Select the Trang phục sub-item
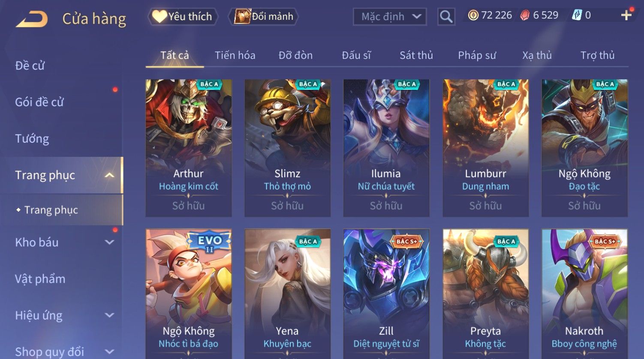Viewport: 644px width, 359px height. [x=51, y=210]
